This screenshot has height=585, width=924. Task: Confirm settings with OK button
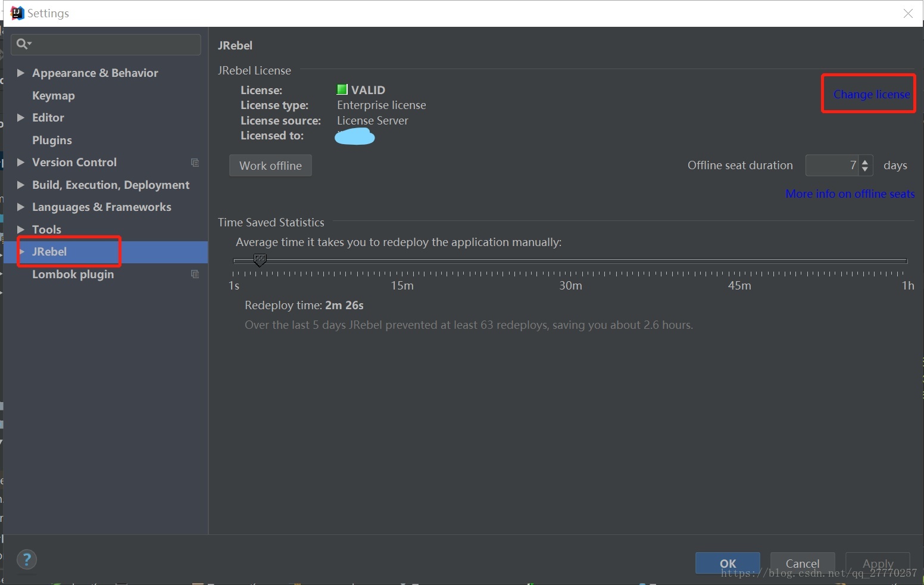point(728,563)
